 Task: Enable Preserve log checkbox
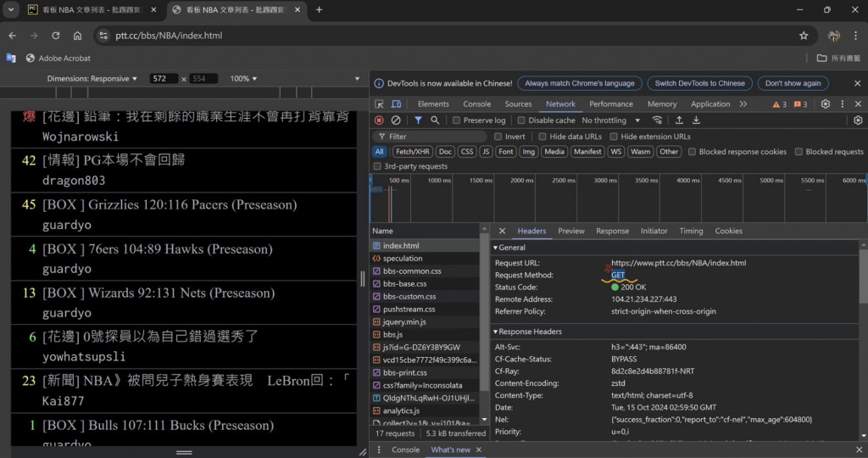[x=457, y=120]
